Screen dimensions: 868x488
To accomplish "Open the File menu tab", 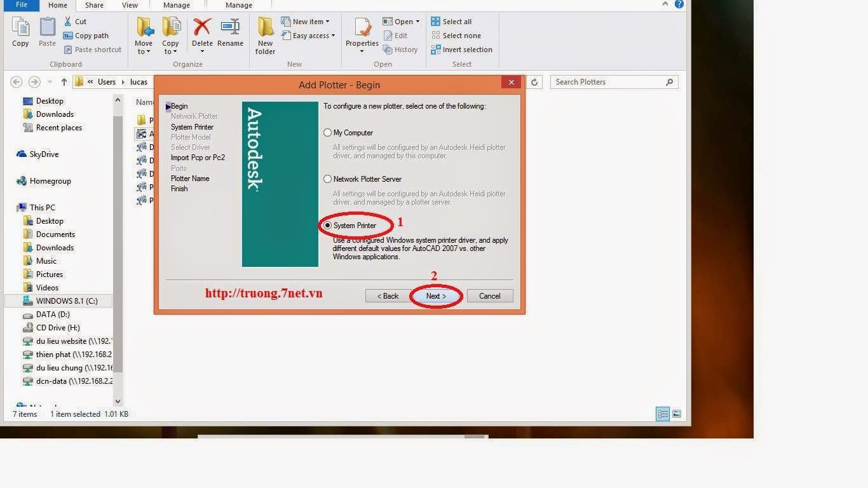I will tap(22, 5).
